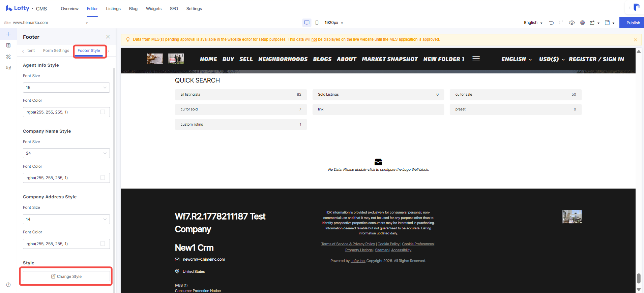Open the Sitemap footer link
644x293 pixels.
click(382, 250)
